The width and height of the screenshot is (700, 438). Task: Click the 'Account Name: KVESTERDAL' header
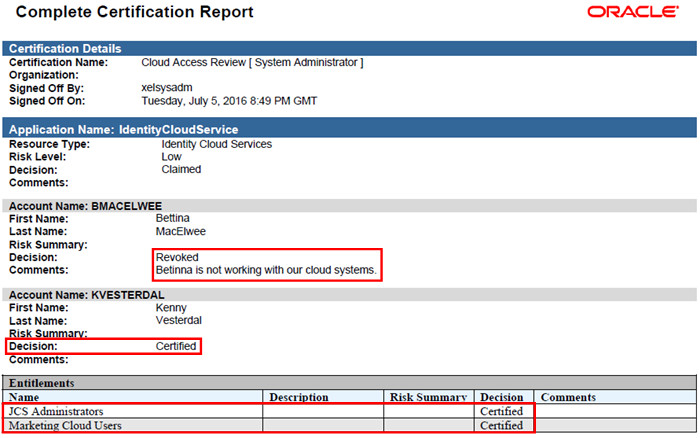349,295
